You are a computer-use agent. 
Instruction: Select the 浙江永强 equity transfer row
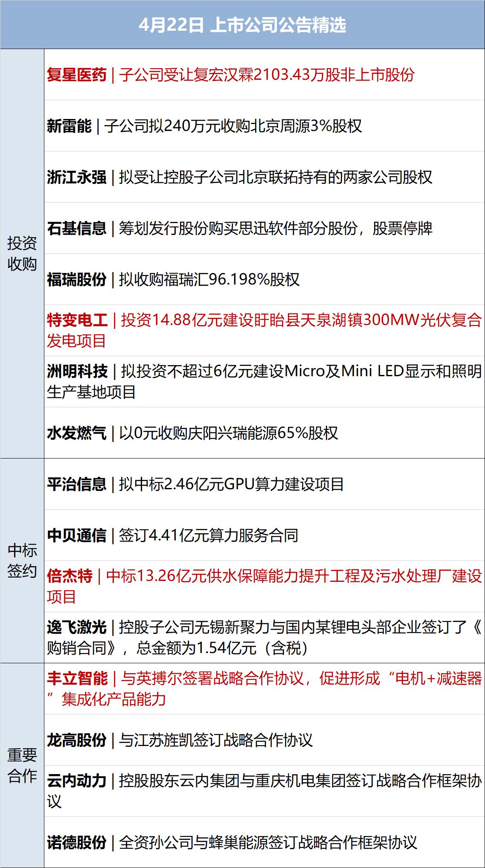point(264,177)
